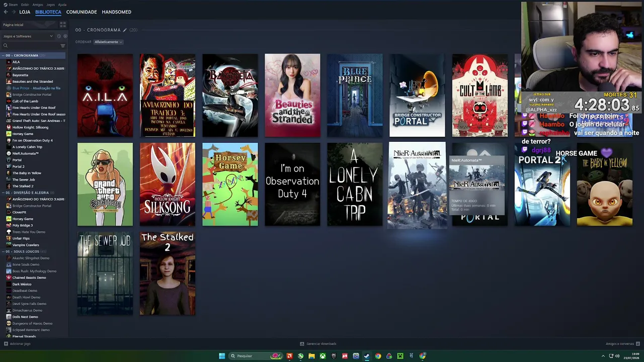This screenshot has height=362, width=644.
Task: Select Vampire Crawlers in the sidebar
Action: pyautogui.click(x=26, y=245)
